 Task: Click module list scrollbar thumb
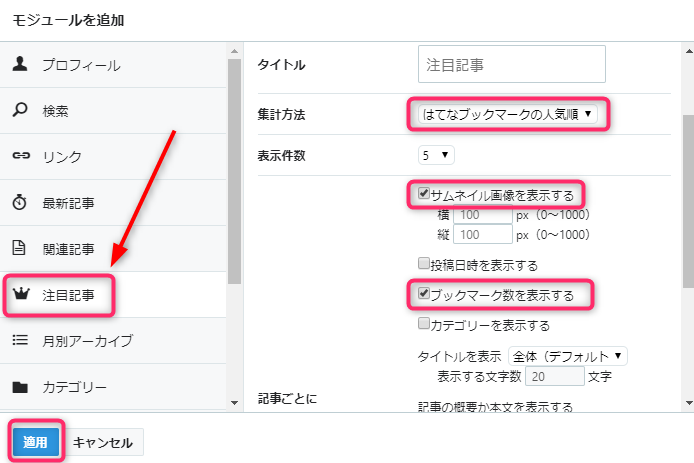235,172
